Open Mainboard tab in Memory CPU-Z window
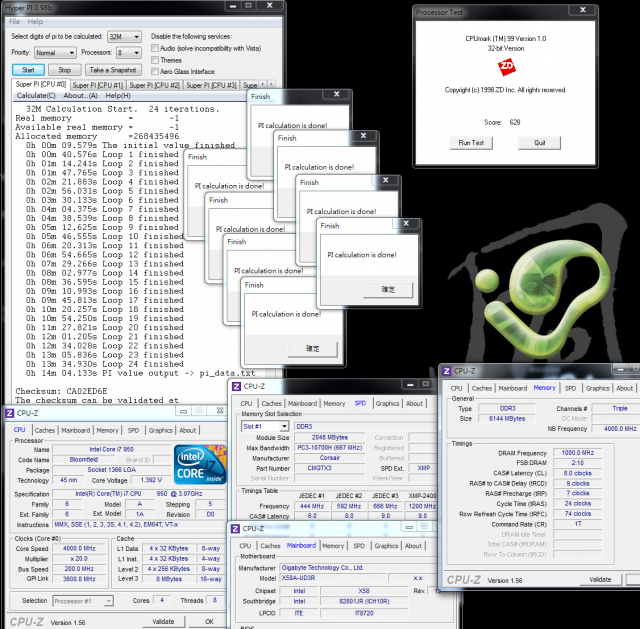The height and width of the screenshot is (629, 640). [x=513, y=388]
